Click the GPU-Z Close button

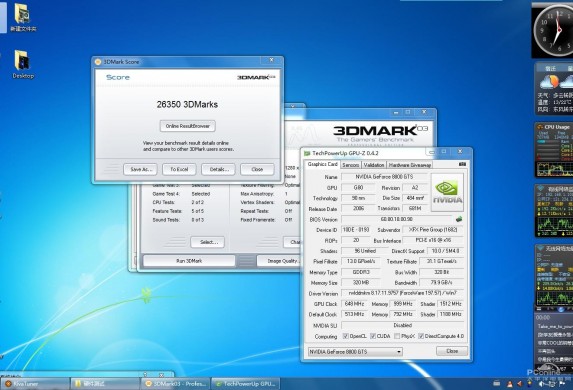(x=452, y=351)
